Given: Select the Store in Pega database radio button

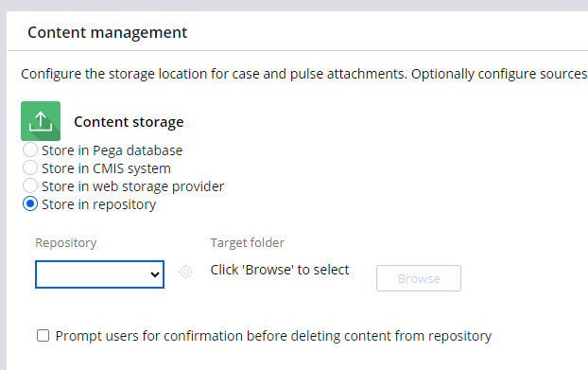Looking at the screenshot, I should click(30, 150).
